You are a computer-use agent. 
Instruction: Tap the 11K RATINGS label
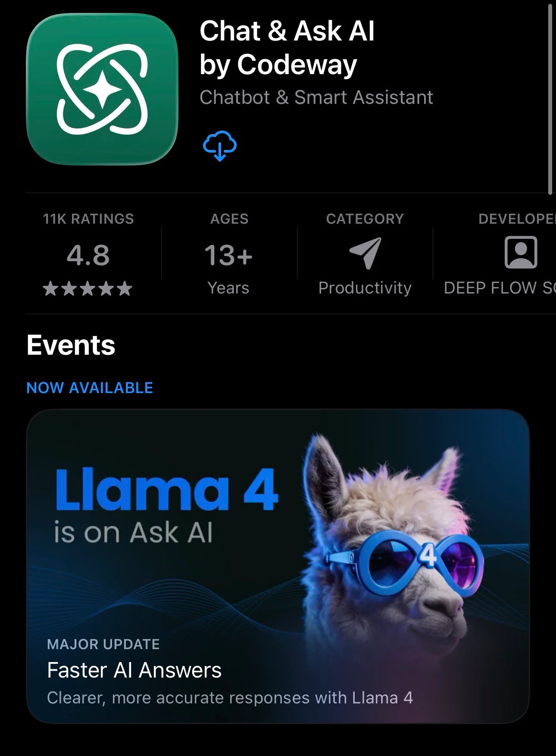(88, 219)
